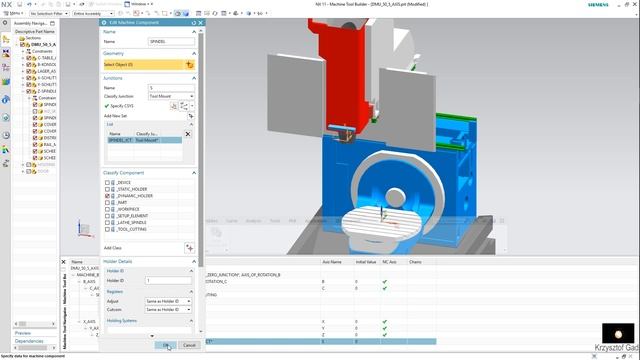
Task: Check the _STATIC_HOLDER class checkbox
Action: pyautogui.click(x=107, y=189)
